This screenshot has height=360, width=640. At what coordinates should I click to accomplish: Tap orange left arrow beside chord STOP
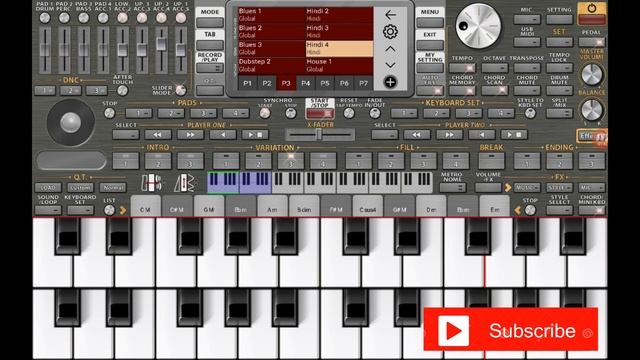pyautogui.click(x=518, y=210)
